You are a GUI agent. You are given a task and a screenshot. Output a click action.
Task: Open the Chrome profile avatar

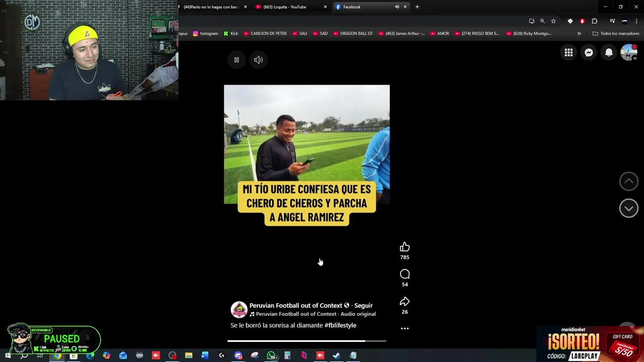click(624, 21)
